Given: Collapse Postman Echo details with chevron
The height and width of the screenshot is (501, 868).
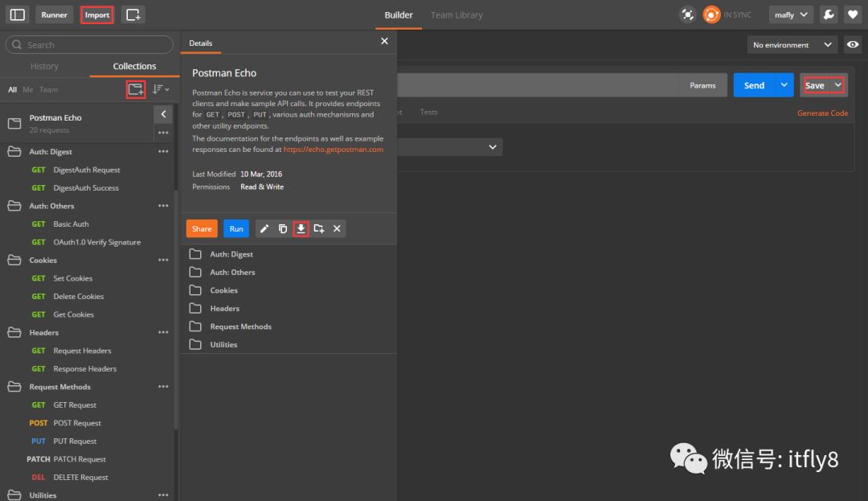Looking at the screenshot, I should pos(163,114).
